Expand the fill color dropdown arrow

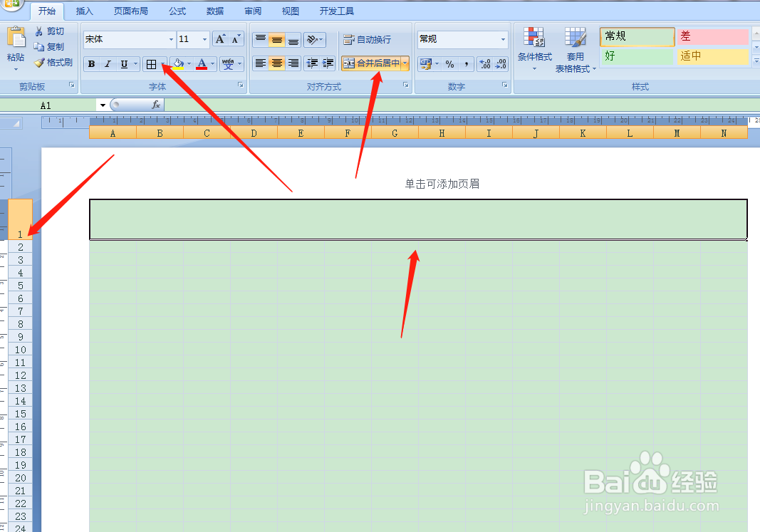point(189,64)
